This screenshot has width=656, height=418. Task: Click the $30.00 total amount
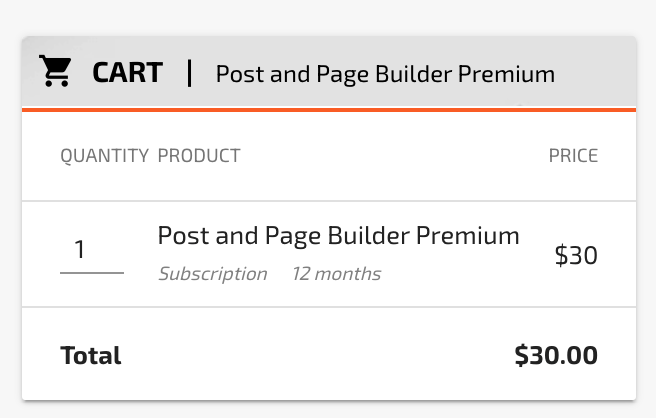click(x=556, y=356)
